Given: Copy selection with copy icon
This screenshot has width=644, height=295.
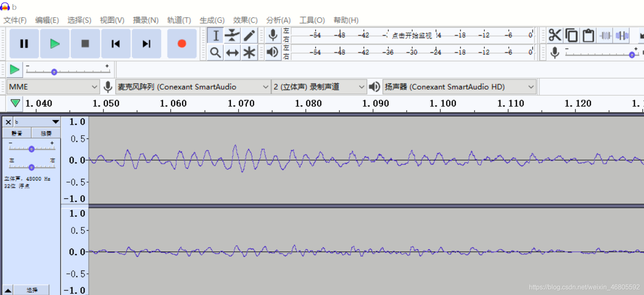Looking at the screenshot, I should tap(571, 35).
